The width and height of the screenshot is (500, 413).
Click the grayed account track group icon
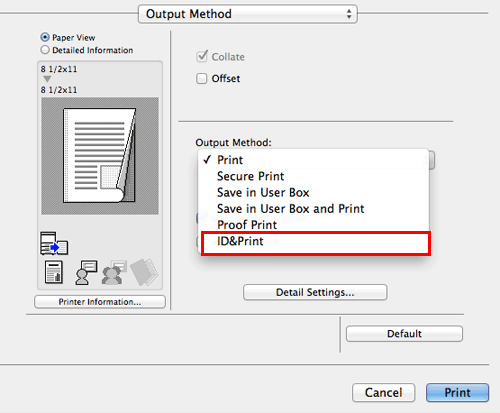pyautogui.click(x=114, y=273)
